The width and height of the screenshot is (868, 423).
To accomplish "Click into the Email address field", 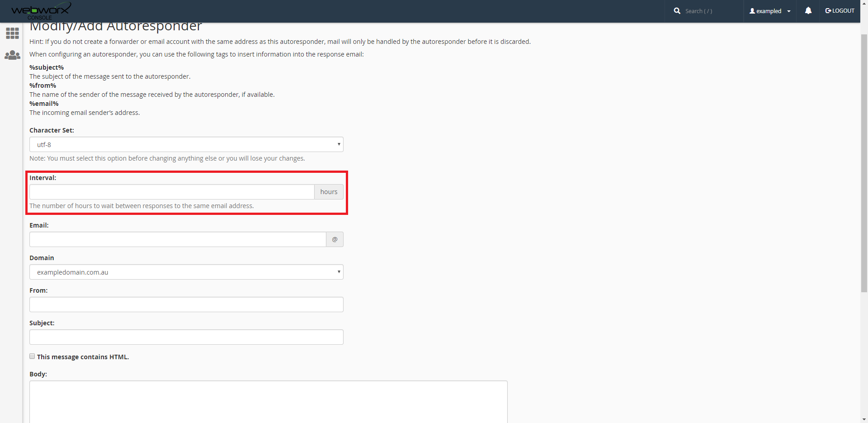I will 178,239.
